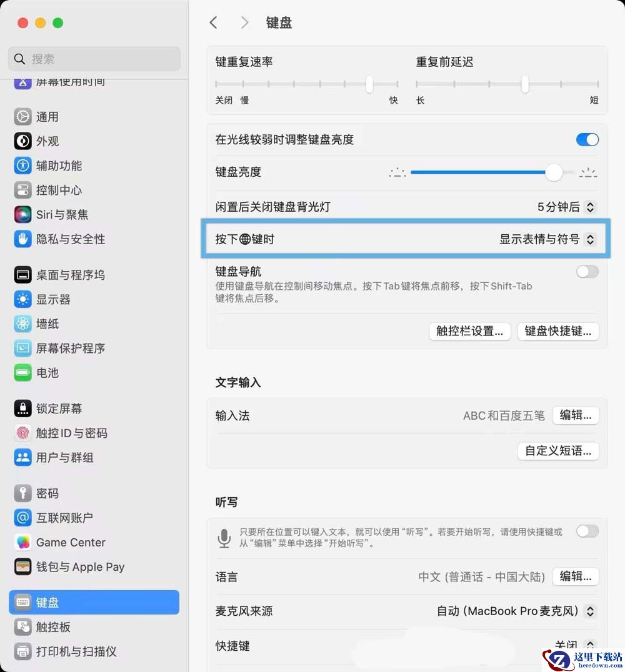Turn on the 听写 dictation switch
The image size is (625, 672).
tap(587, 531)
